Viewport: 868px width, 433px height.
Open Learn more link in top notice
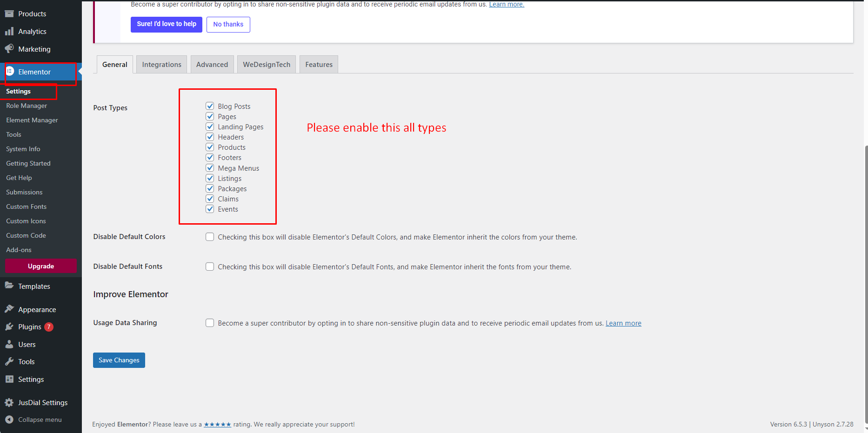pyautogui.click(x=507, y=4)
